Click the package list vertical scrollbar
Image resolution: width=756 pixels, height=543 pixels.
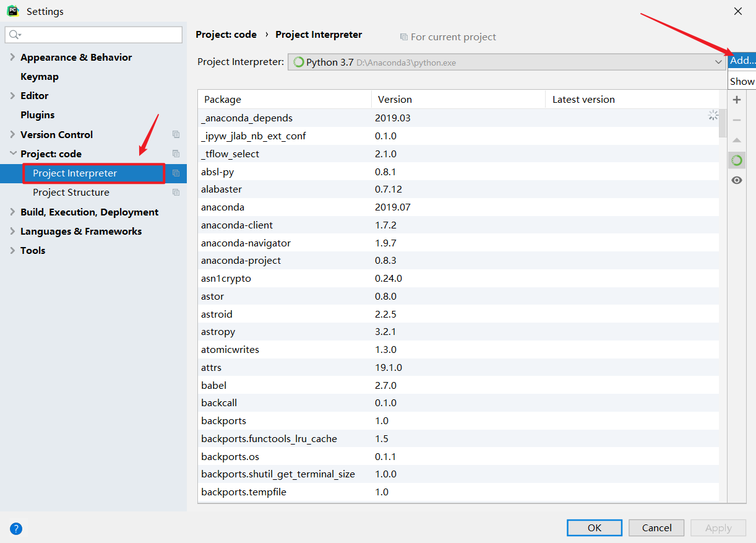(723, 123)
